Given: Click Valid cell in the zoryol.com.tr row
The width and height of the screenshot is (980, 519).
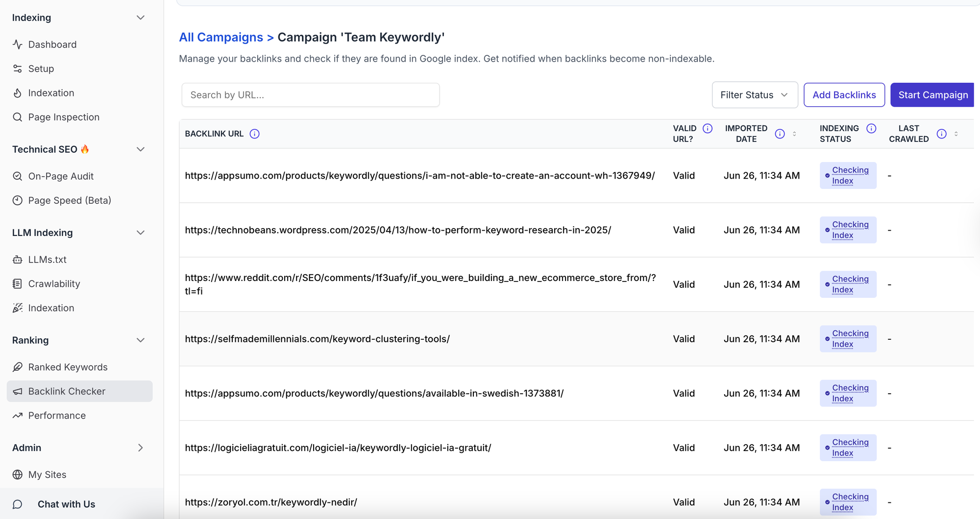Looking at the screenshot, I should pyautogui.click(x=684, y=502).
